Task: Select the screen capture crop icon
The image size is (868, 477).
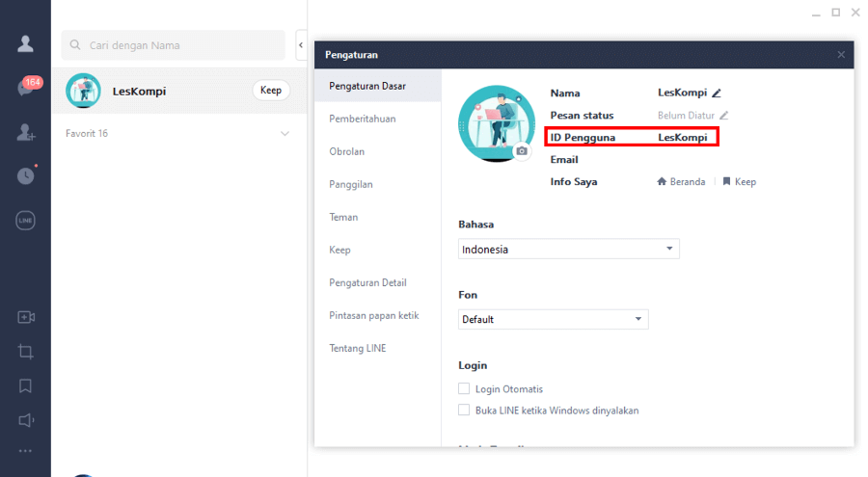Action: (x=25, y=352)
